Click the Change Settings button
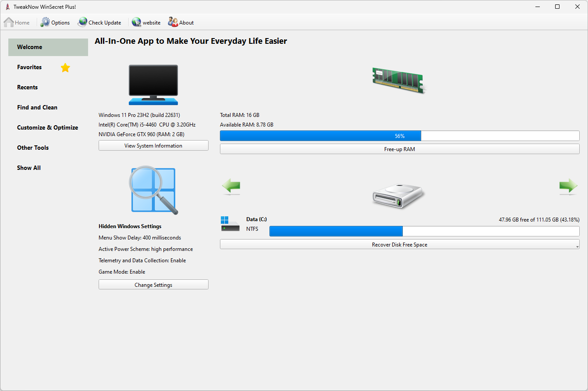Image resolution: width=588 pixels, height=391 pixels. [153, 285]
